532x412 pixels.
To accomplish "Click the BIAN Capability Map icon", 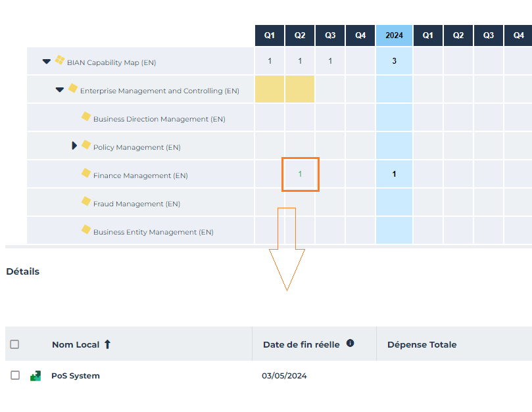I will point(59,60).
